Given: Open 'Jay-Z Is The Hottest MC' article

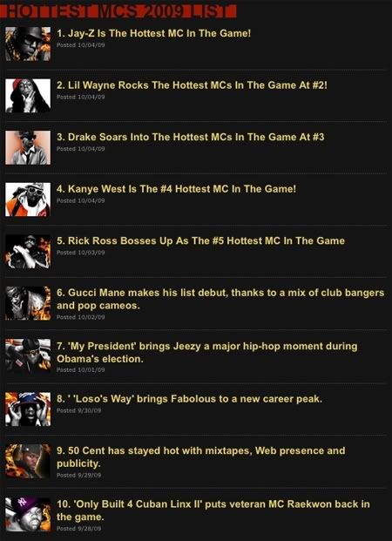Looking at the screenshot, I should click(x=154, y=33).
